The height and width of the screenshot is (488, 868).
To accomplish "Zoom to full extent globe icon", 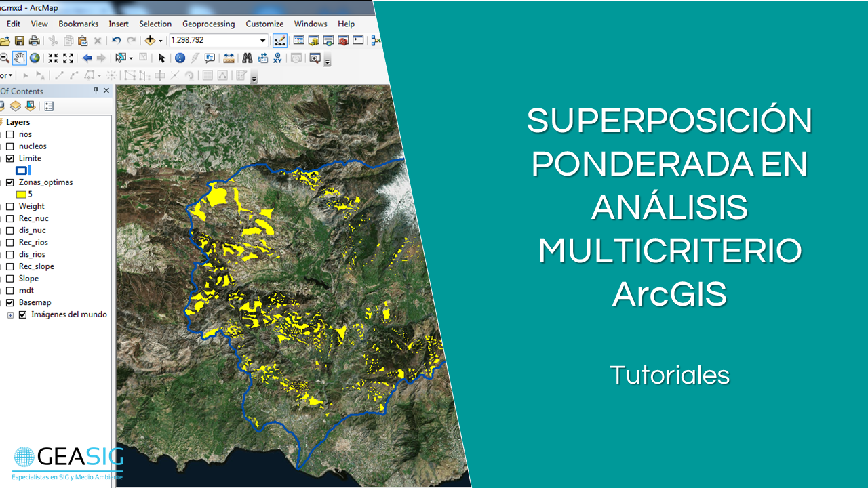I will (x=35, y=58).
